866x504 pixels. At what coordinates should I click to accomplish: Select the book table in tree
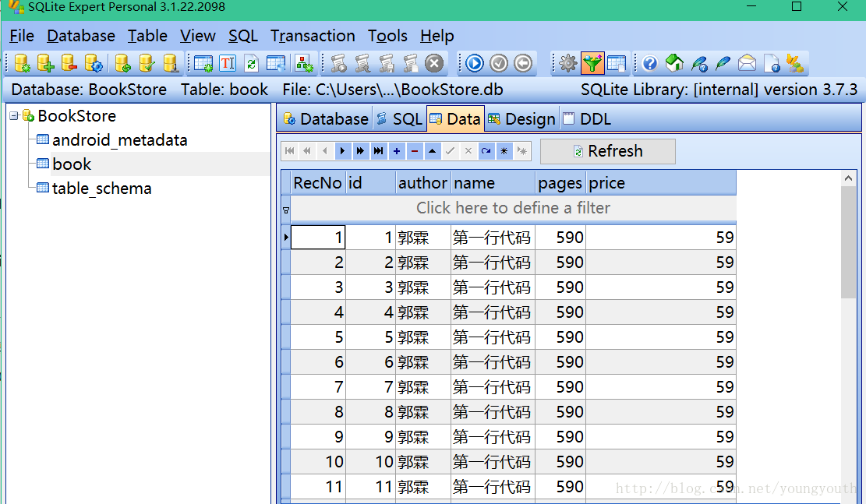coord(72,164)
